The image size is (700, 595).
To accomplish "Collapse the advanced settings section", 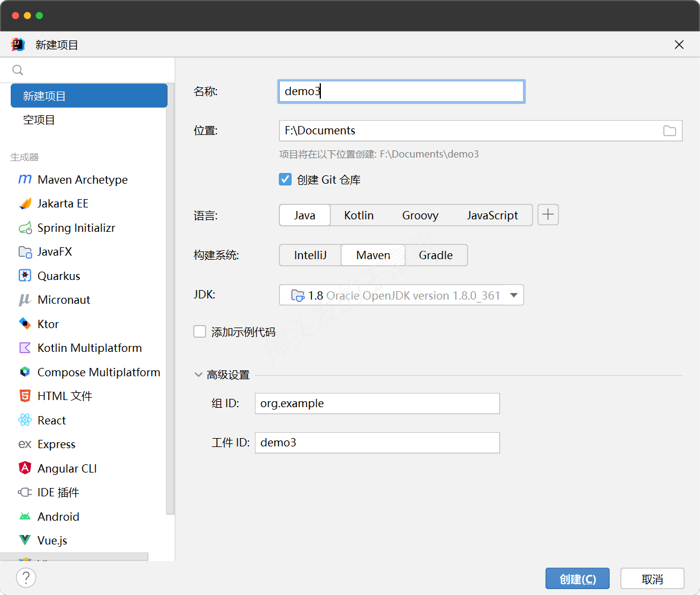I will click(198, 375).
